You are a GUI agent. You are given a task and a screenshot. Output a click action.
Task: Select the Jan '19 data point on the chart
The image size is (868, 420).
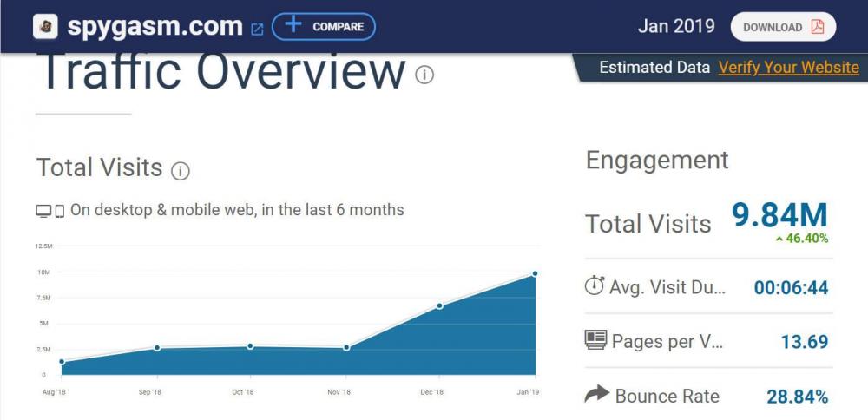pyautogui.click(x=535, y=273)
